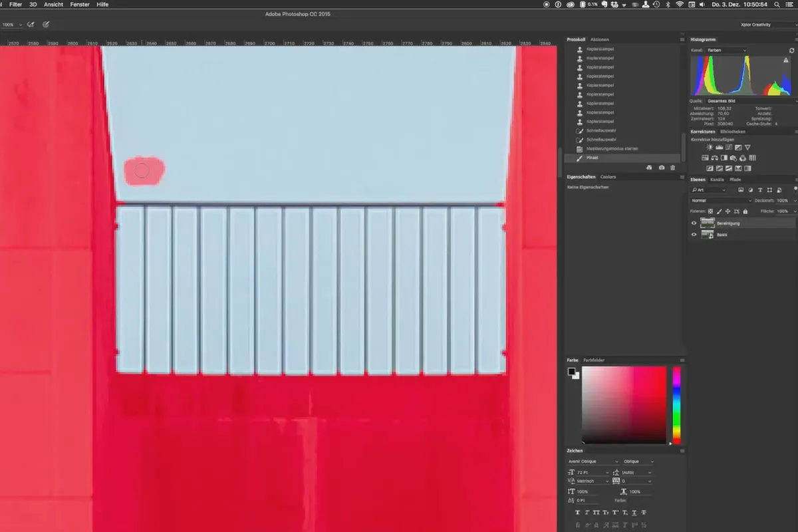The width and height of the screenshot is (798, 532).
Task: Add a Gradationskurven (curves) adjustment
Action: pyautogui.click(x=728, y=147)
